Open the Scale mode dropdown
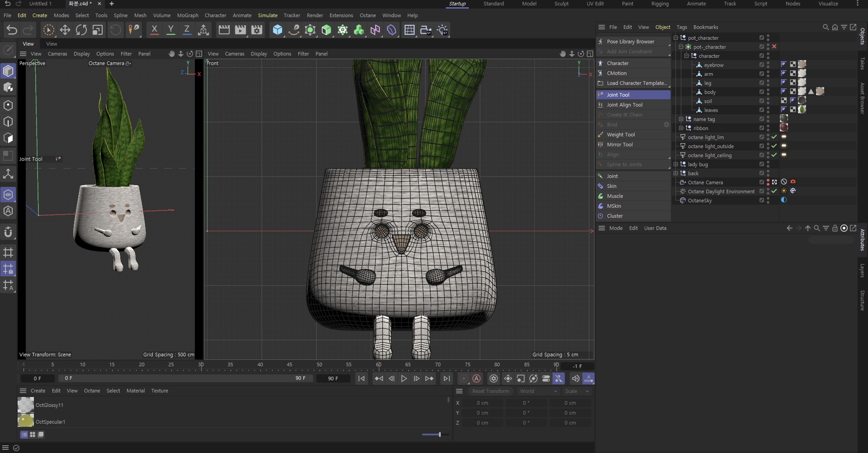868x453 pixels. click(x=577, y=391)
